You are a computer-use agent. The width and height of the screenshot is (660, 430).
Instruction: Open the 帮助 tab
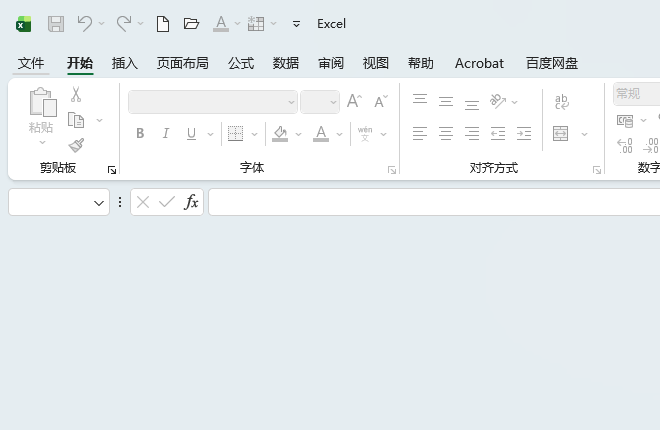pyautogui.click(x=420, y=63)
